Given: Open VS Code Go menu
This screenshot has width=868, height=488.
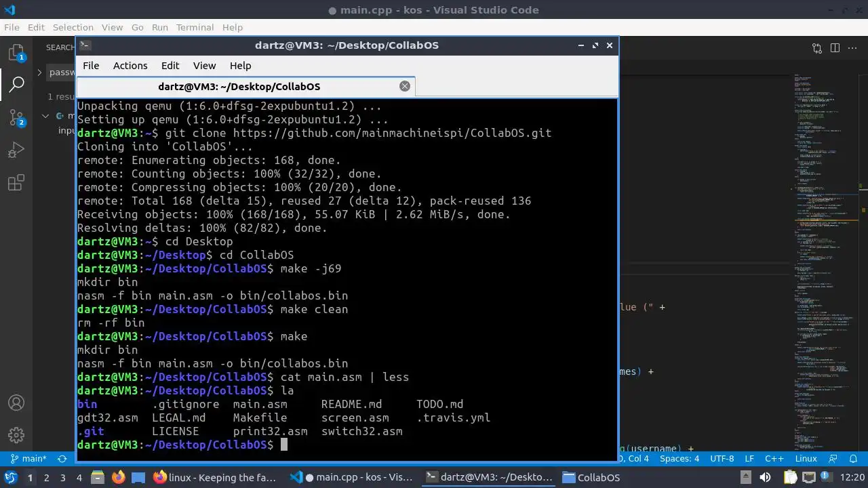Looking at the screenshot, I should point(138,27).
